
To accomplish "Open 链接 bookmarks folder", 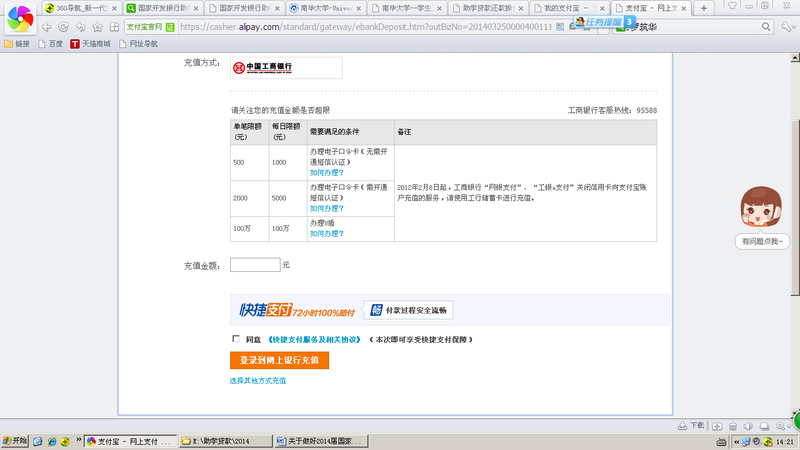I will 17,44.
